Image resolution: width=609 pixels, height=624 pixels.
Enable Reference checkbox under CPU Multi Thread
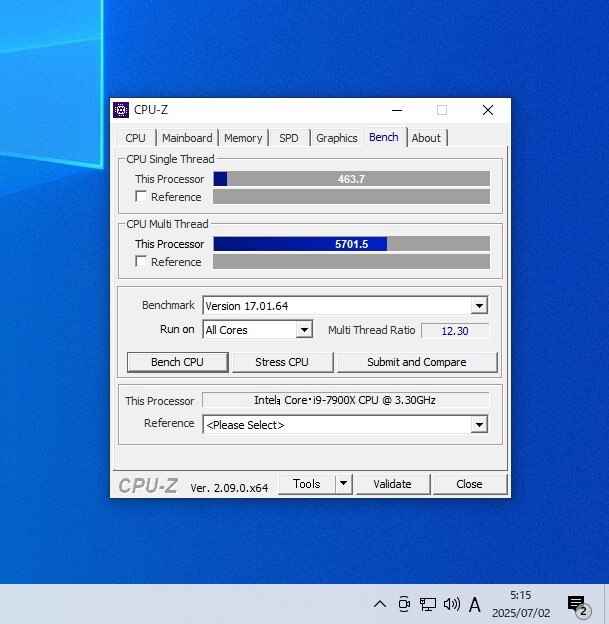pos(141,261)
